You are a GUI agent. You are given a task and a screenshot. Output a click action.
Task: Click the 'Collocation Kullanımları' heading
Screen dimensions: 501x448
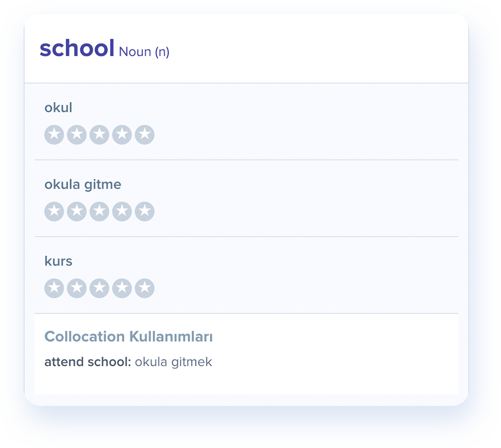[x=128, y=337]
